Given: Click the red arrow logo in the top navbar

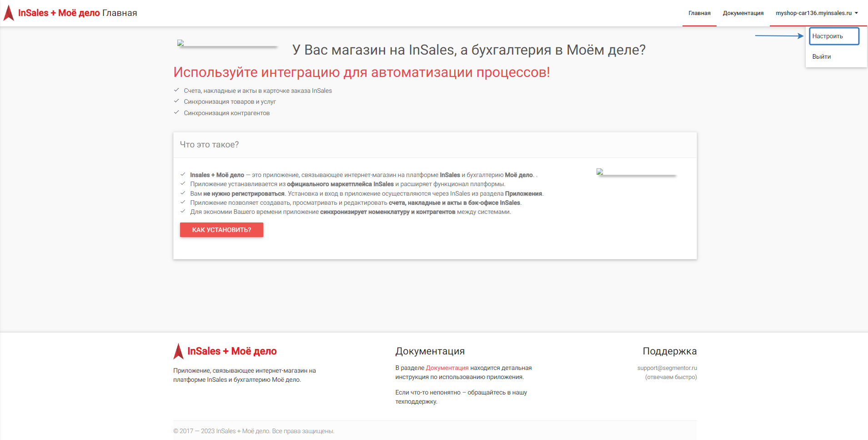Looking at the screenshot, I should point(9,13).
